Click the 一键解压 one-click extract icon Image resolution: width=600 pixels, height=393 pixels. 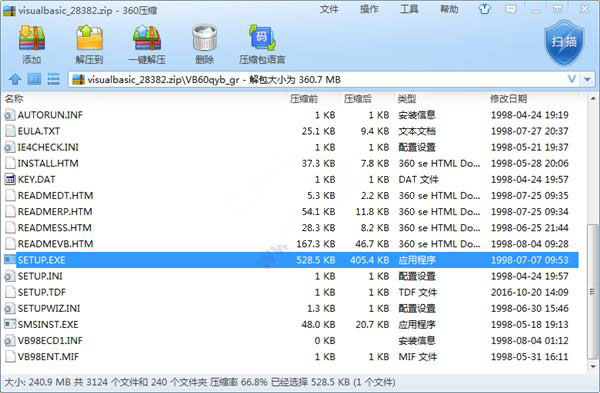coord(147,44)
